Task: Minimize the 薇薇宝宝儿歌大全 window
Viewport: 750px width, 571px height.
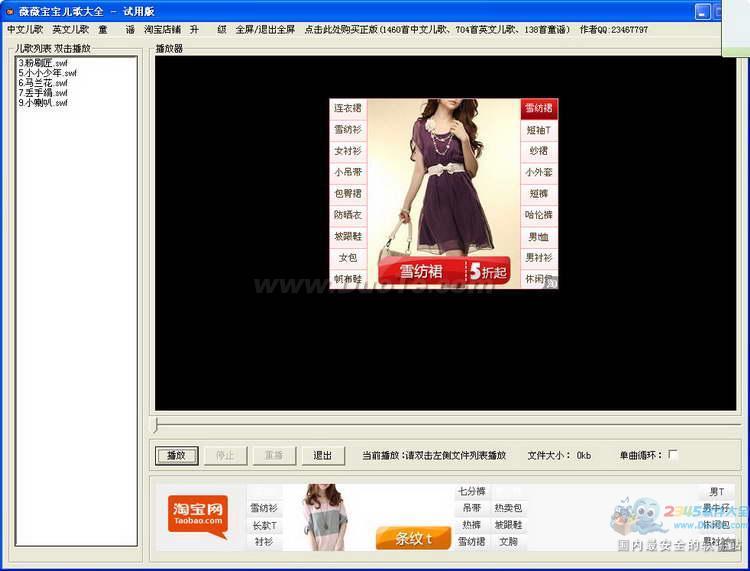Action: click(x=703, y=11)
